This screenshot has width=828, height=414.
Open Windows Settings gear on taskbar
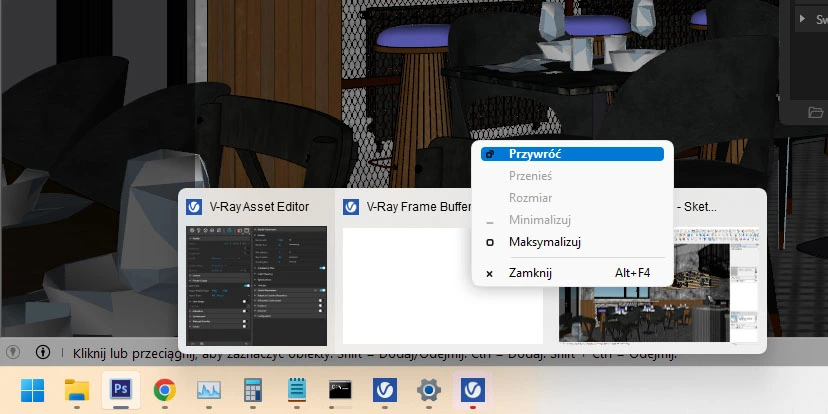429,390
